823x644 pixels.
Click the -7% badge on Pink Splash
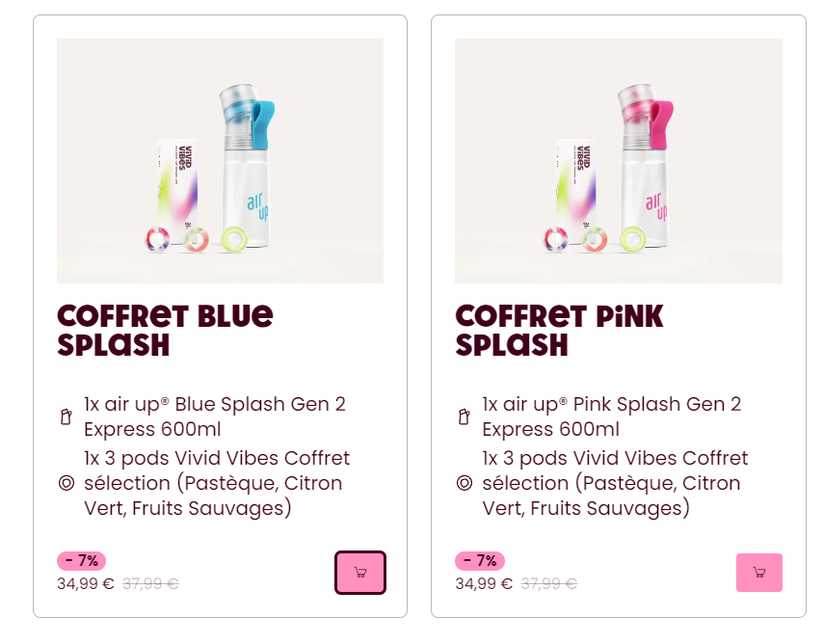[x=480, y=560]
